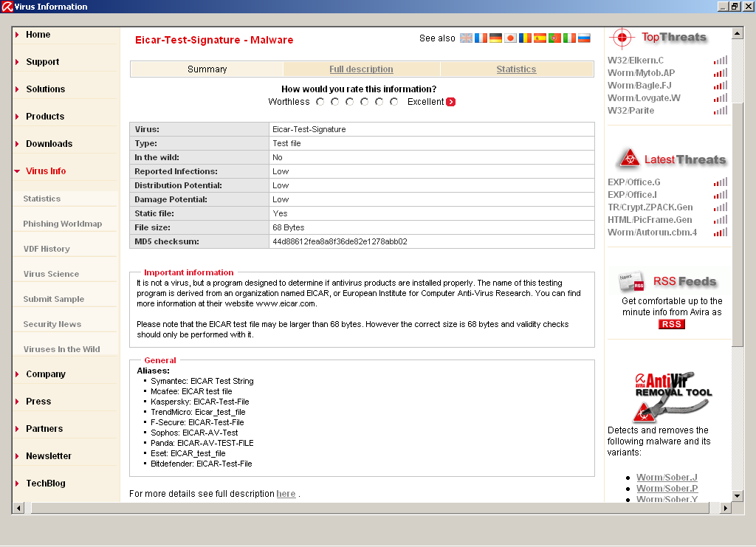Click threat level bars for Worm/Lovgate.W
This screenshot has height=547, width=756.
721,98
